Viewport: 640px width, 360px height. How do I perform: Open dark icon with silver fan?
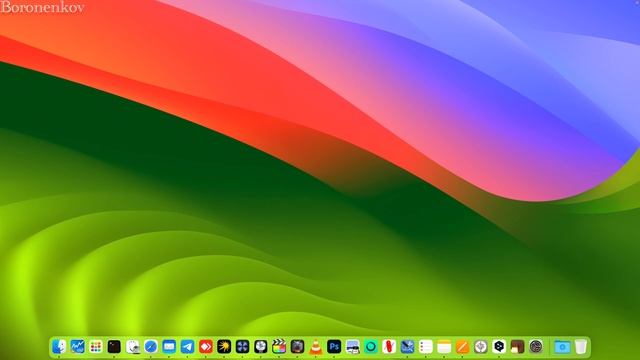click(x=261, y=347)
